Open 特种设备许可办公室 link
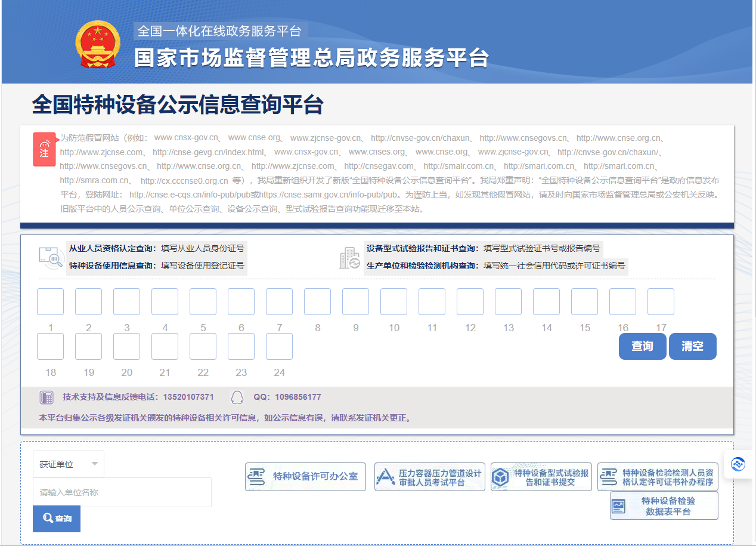 pyautogui.click(x=305, y=477)
